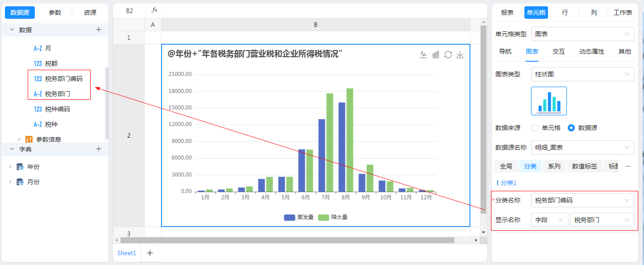Screen dimensions: 644x265
Task: Open the 单元格类型 dropdown
Action: point(582,34)
